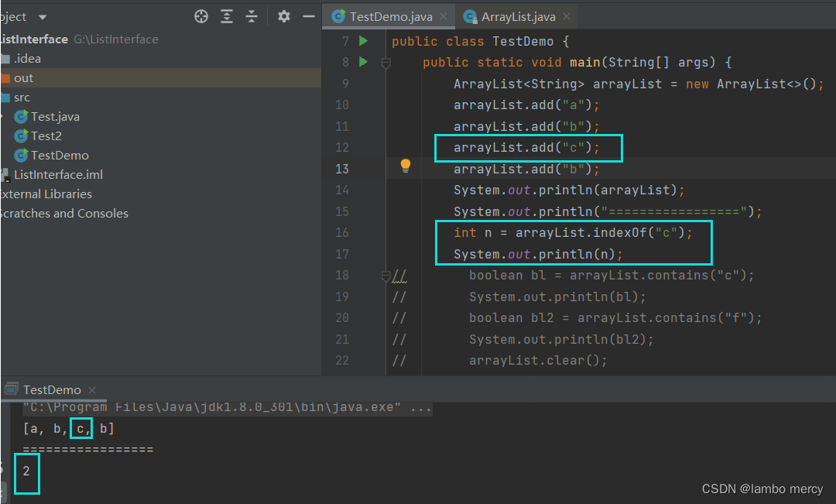Switch to ArrayList.java editor tab
The image size is (836, 504).
click(518, 16)
